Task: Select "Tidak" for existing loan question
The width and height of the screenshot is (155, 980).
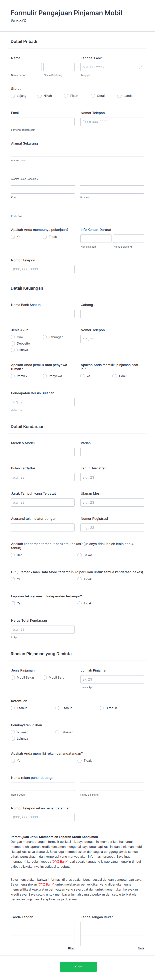Action: pyautogui.click(x=114, y=376)
